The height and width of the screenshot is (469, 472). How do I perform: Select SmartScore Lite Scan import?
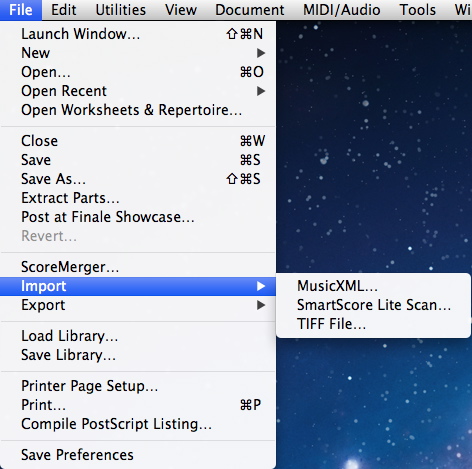(x=373, y=305)
